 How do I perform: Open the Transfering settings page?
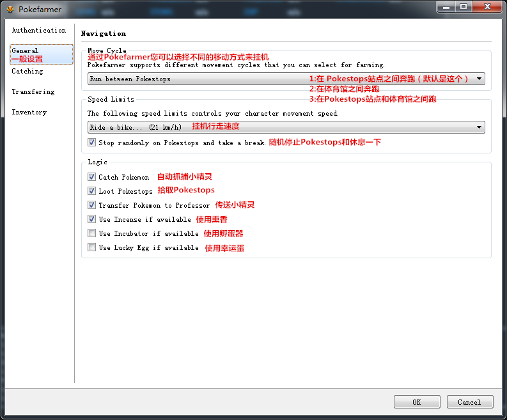click(x=33, y=92)
